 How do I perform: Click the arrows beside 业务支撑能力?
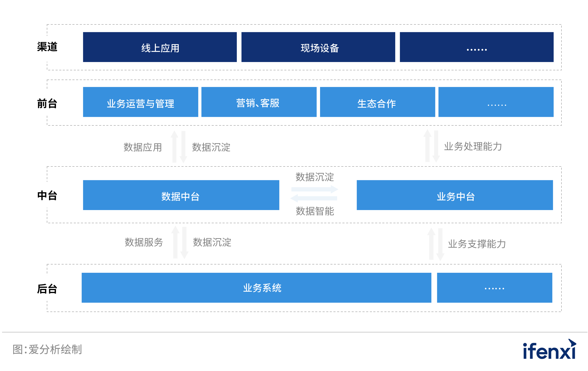point(436,244)
